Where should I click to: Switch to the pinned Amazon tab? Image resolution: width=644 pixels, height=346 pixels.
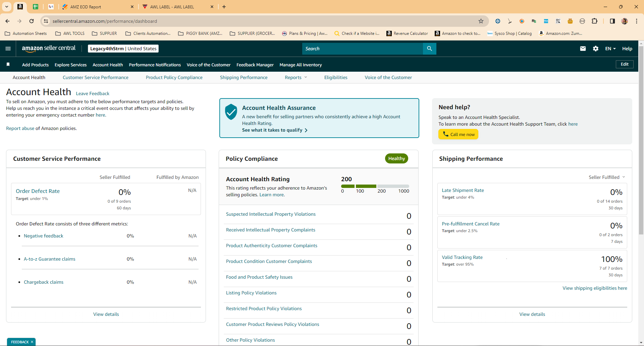(x=20, y=7)
